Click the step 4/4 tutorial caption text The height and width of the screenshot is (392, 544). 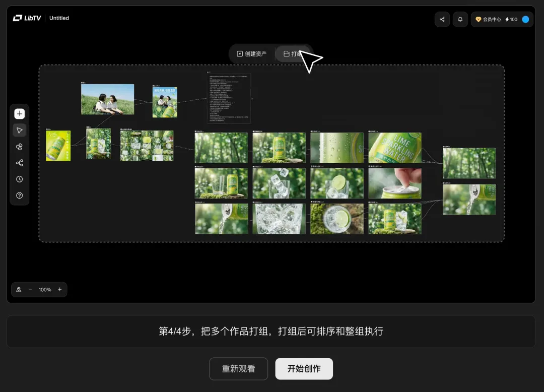(x=271, y=332)
